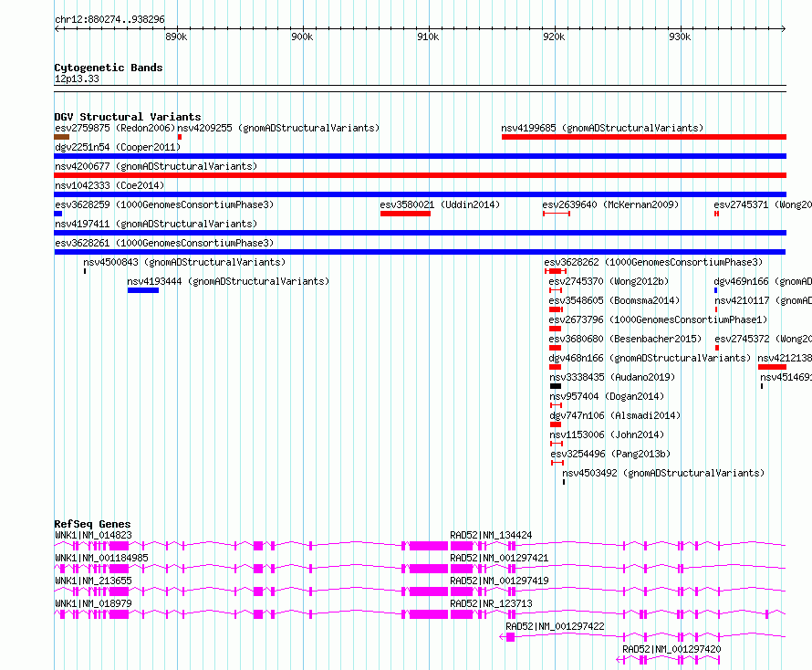Viewport: 812px width, 670px height.
Task: Select the nsv3338435 (Audano2019) label
Action: pyautogui.click(x=612, y=377)
